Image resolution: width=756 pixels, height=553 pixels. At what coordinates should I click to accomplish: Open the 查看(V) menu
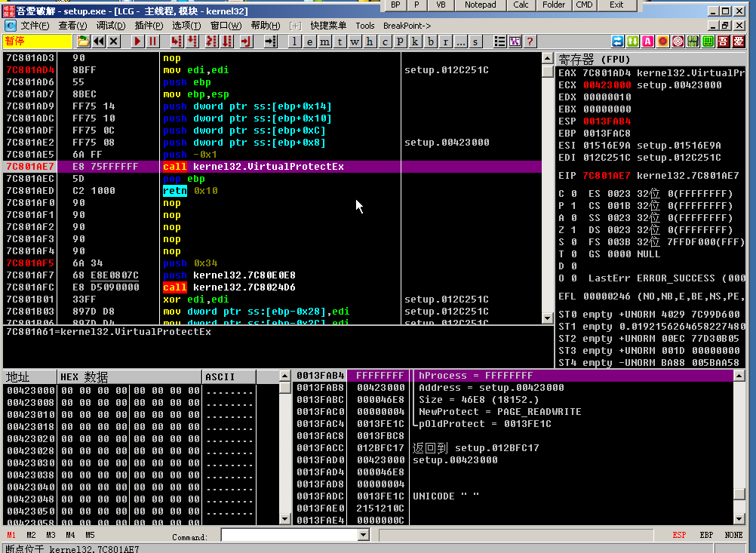[72, 26]
